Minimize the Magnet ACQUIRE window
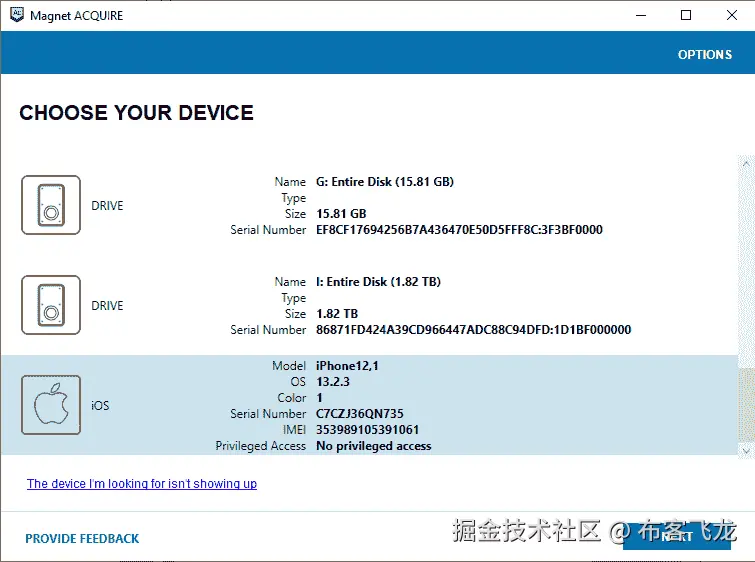The width and height of the screenshot is (755, 562). 641,15
